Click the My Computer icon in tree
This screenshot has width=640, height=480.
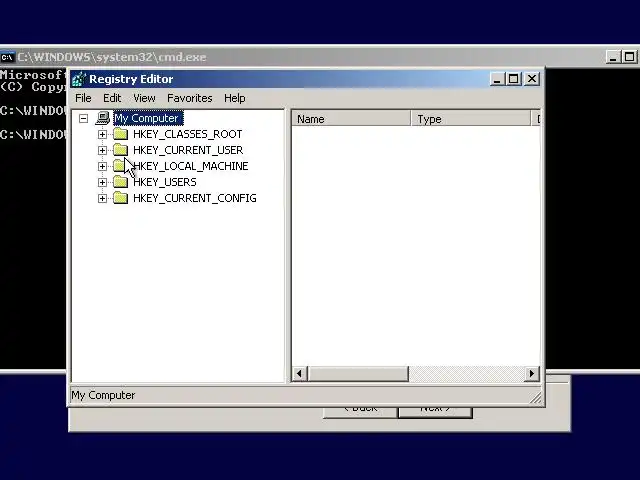[103, 118]
